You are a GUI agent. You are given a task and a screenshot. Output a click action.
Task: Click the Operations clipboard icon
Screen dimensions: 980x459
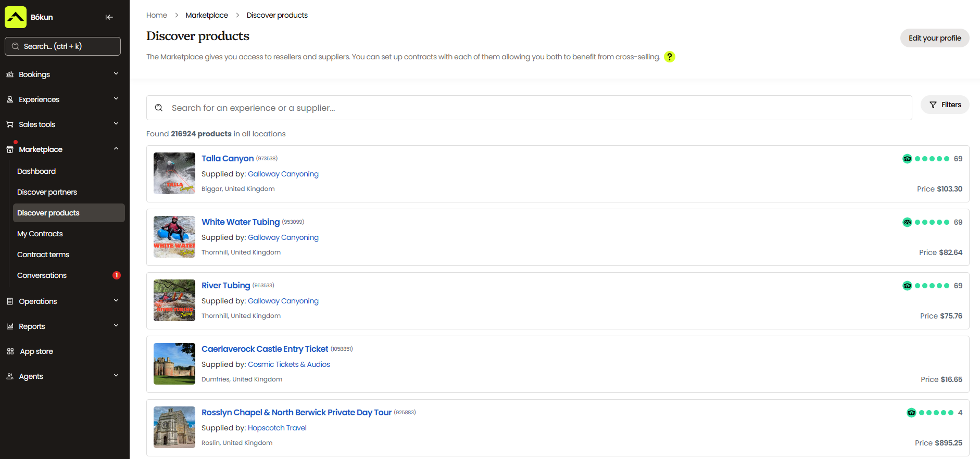[10, 301]
